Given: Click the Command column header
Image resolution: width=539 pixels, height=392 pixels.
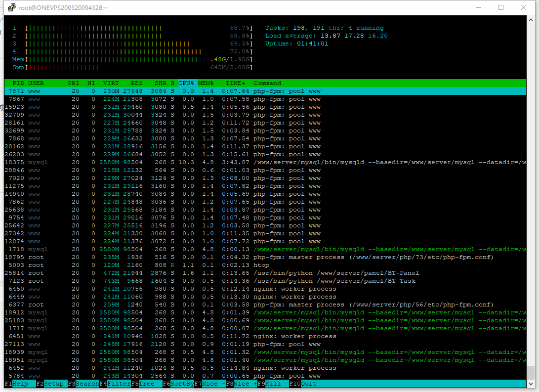Looking at the screenshot, I should pos(267,83).
